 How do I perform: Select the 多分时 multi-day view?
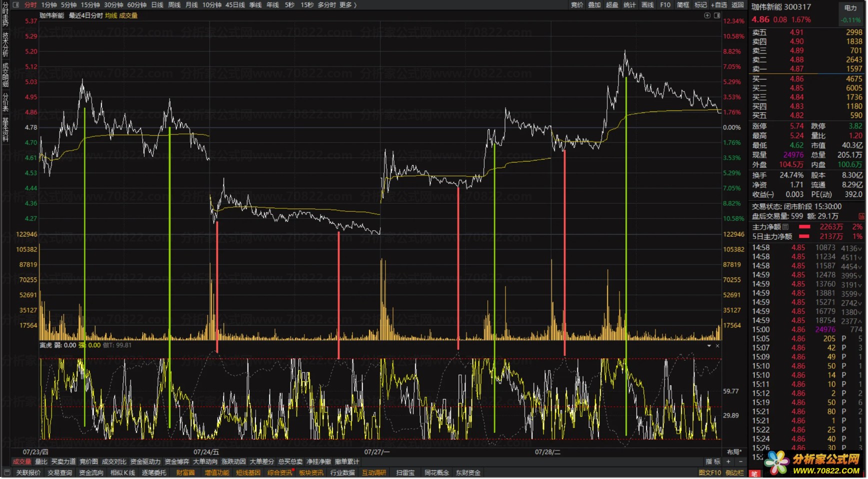click(326, 5)
